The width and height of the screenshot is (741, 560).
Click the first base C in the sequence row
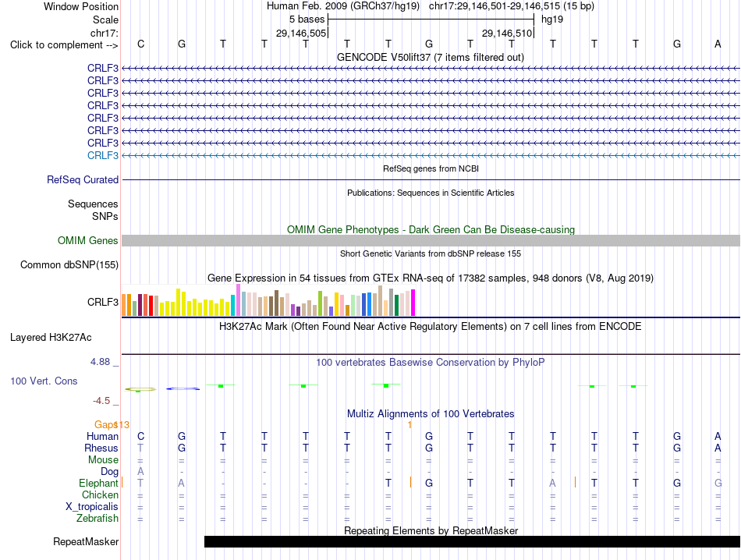click(141, 44)
